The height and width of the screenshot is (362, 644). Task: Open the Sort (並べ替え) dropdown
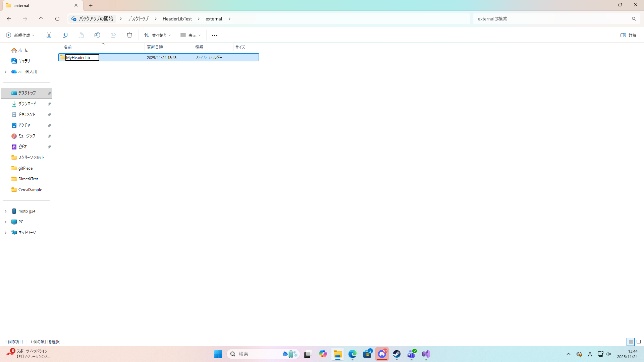coord(157,35)
